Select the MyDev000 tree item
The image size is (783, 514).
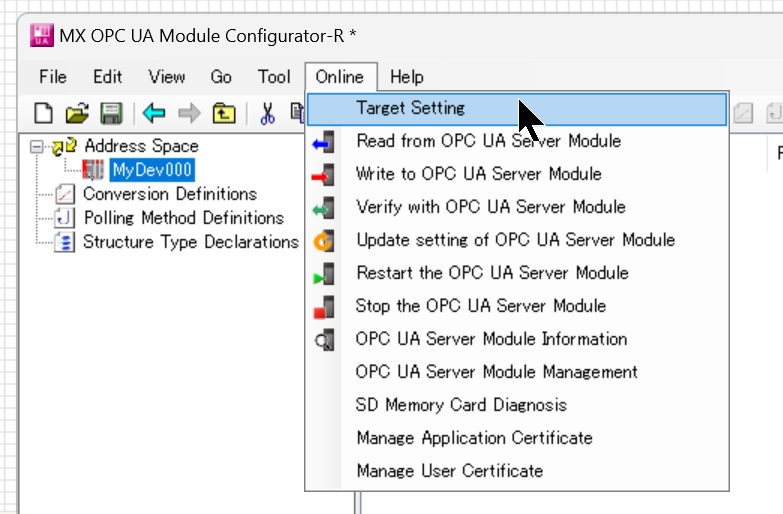[x=152, y=170]
